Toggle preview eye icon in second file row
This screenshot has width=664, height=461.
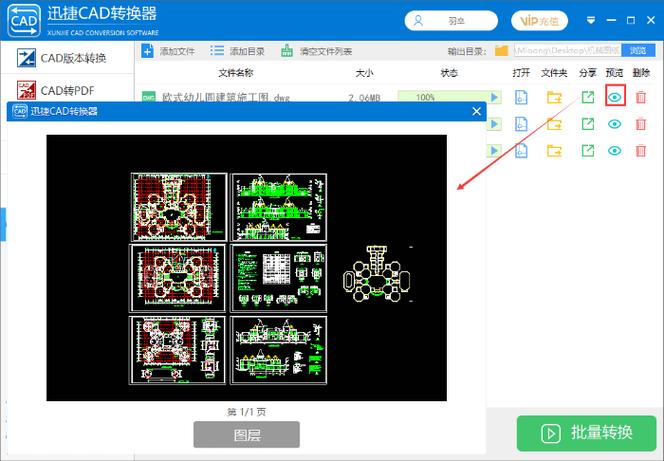coord(615,124)
